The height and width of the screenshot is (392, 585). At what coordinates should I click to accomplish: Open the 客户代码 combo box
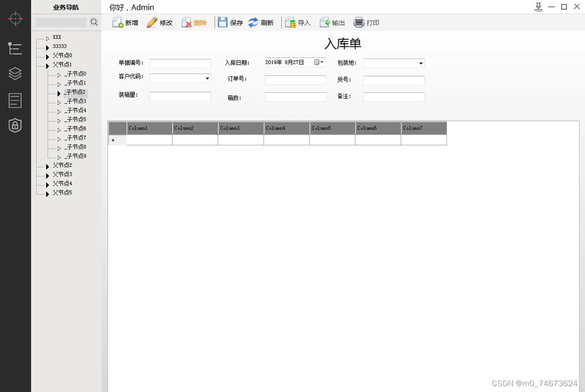coord(207,78)
